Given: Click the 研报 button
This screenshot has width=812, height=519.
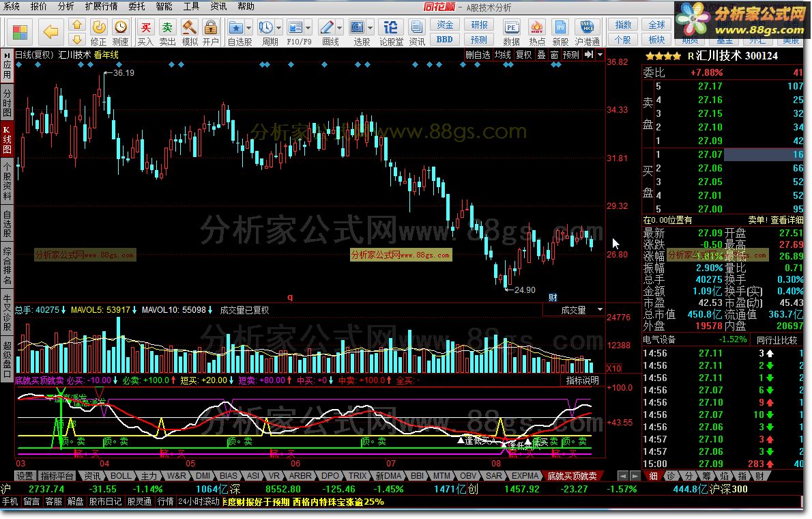Looking at the screenshot, I should (478, 25).
